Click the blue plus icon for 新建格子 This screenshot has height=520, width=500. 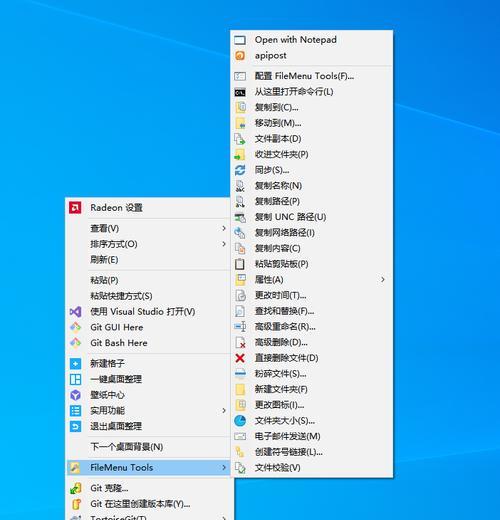75,363
